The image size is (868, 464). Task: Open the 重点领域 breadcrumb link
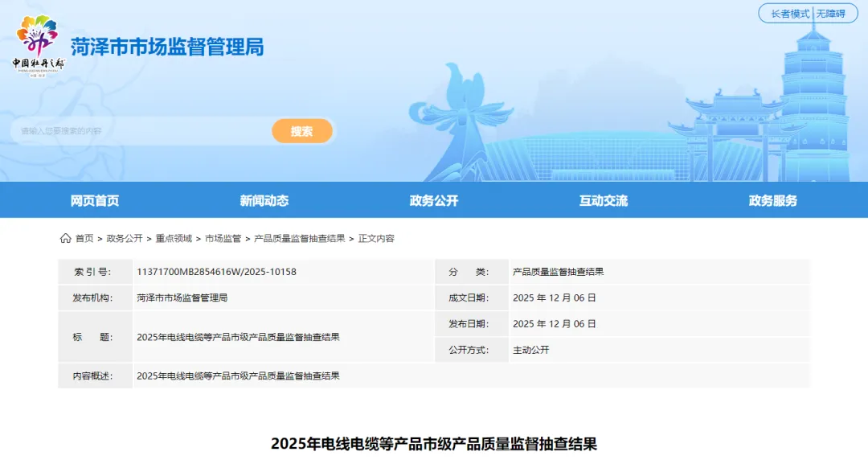click(174, 238)
